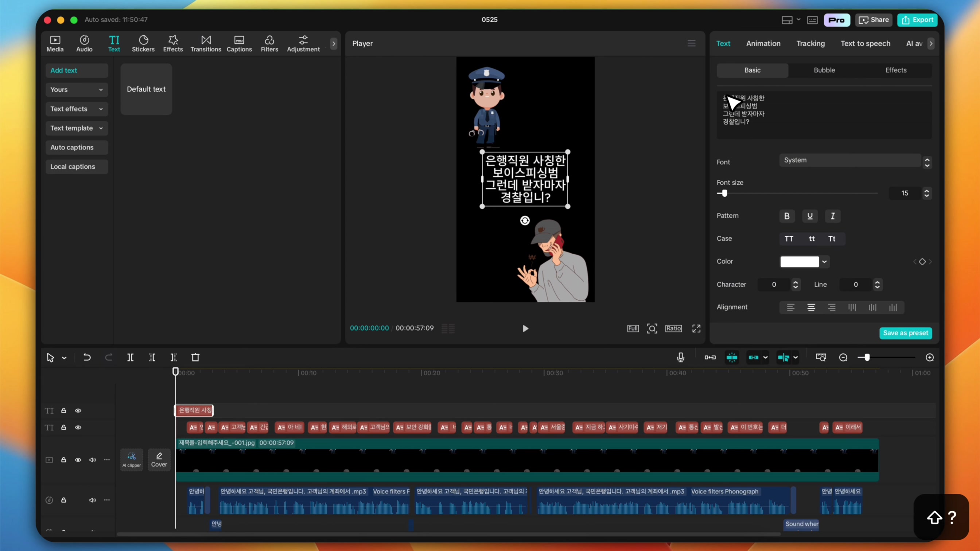Viewport: 980px width, 551px height.
Task: Toggle Italic text pattern
Action: (x=833, y=216)
